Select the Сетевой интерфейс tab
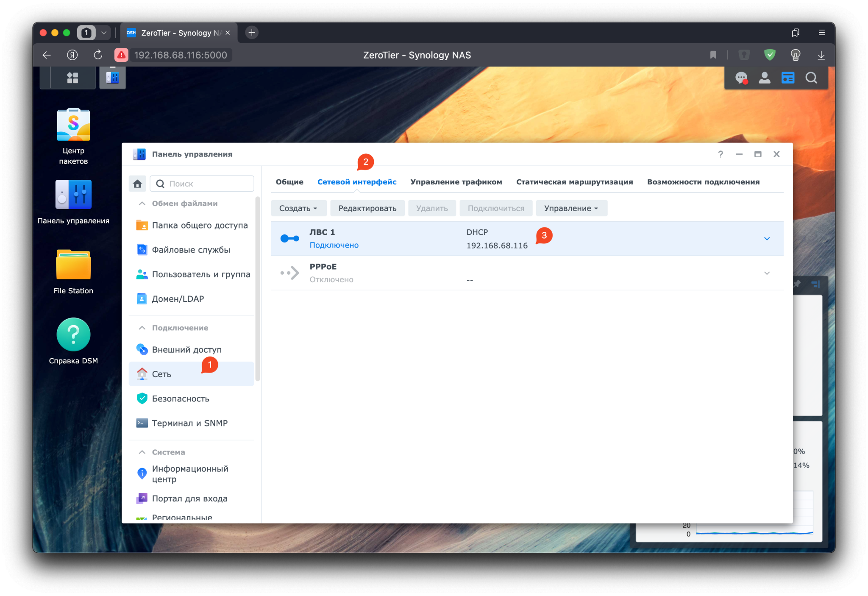The height and width of the screenshot is (596, 868). click(357, 181)
